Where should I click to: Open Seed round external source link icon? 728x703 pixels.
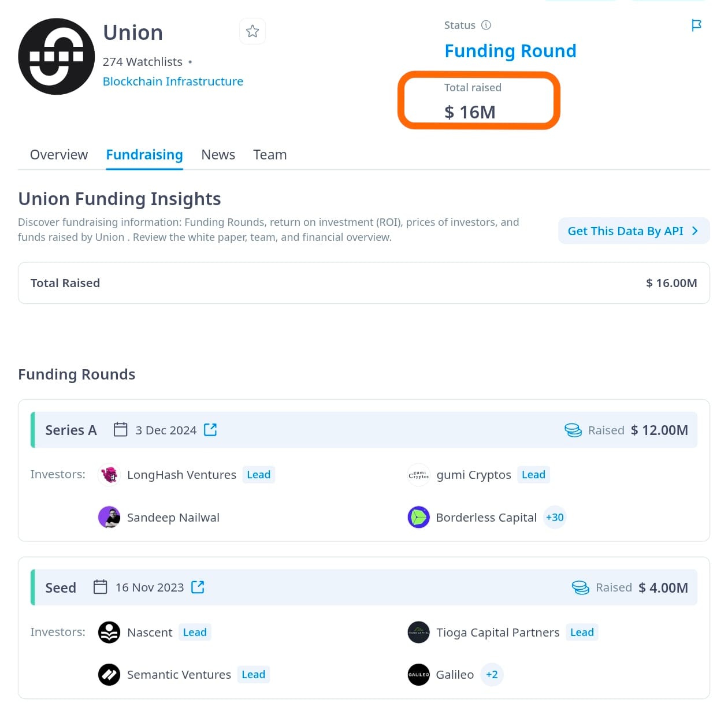[x=198, y=587]
